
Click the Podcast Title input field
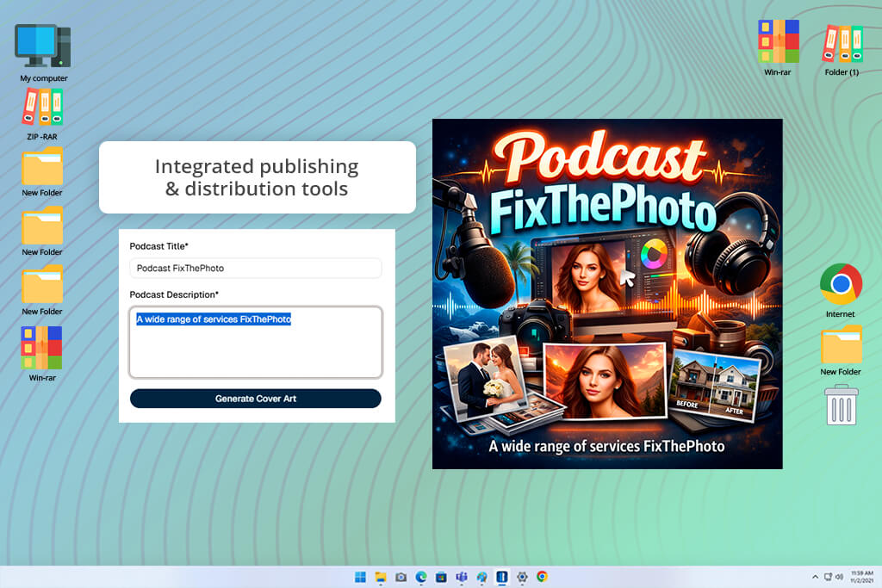click(x=255, y=268)
